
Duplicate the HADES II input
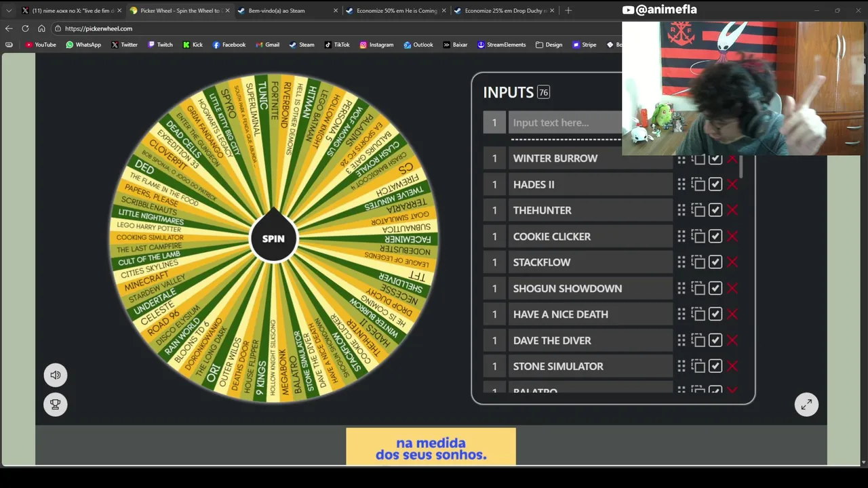coord(698,184)
